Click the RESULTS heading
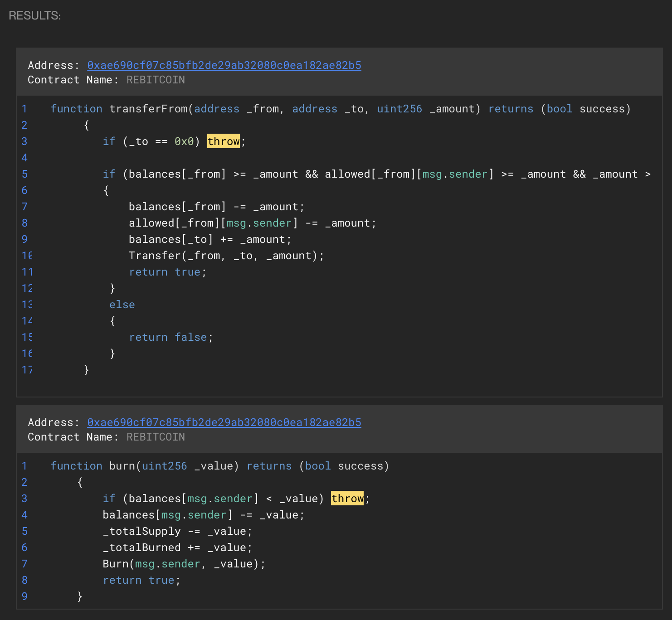 pyautogui.click(x=34, y=15)
